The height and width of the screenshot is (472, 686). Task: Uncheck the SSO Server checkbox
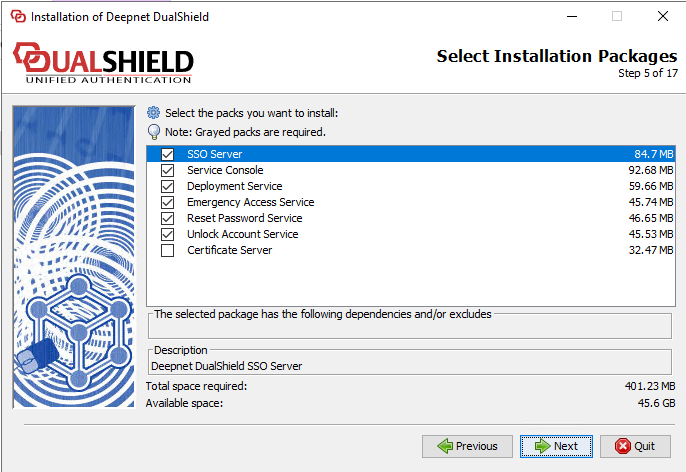click(167, 154)
